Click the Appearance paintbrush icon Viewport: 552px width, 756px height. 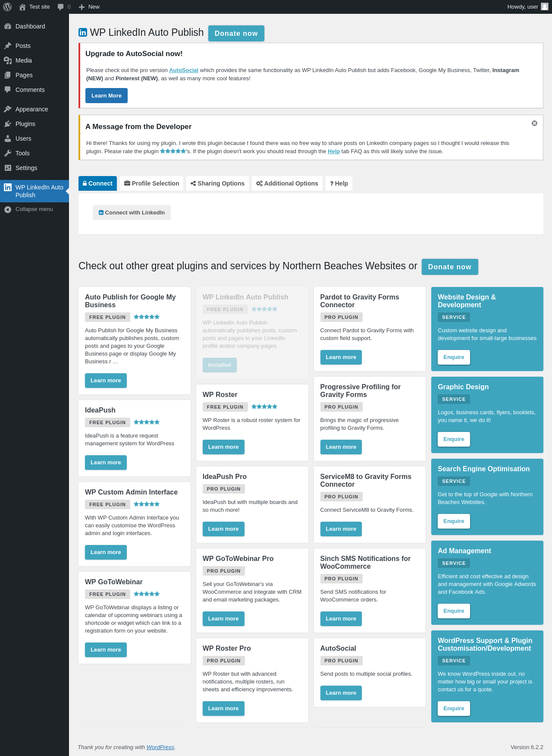click(x=8, y=109)
